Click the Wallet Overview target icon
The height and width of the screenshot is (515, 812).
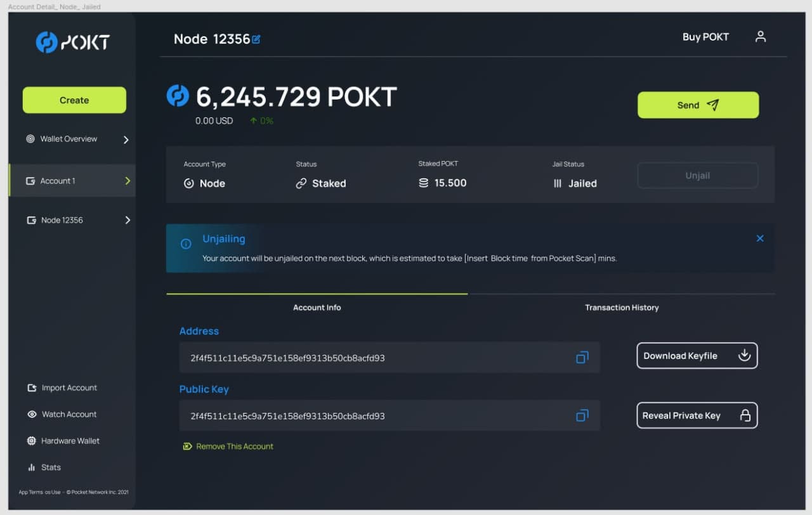point(30,139)
